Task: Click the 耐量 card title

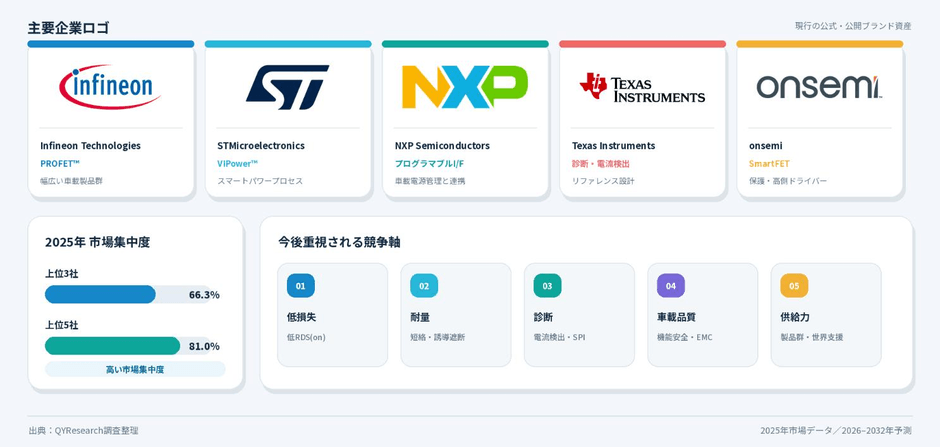Action: pos(420,317)
